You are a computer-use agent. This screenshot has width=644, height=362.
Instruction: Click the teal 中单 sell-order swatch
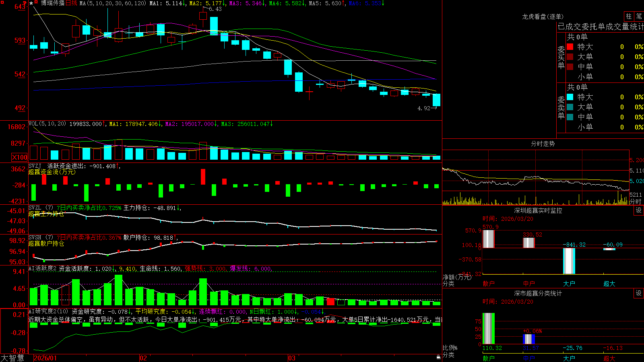(570, 117)
